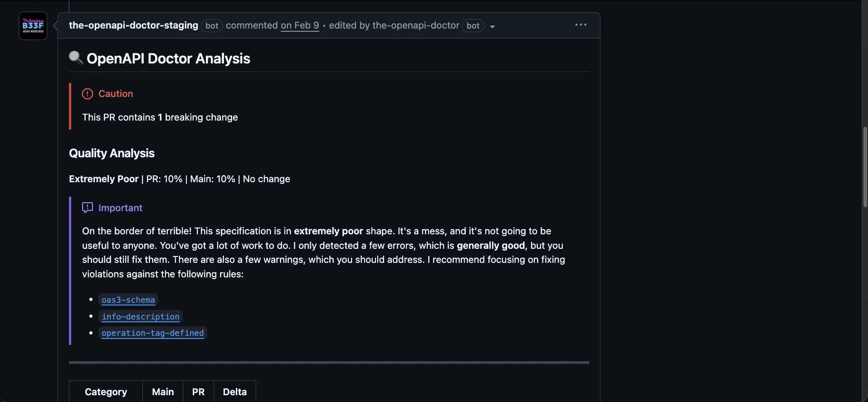Click the 'on Feb 9' timestamp link
The width and height of the screenshot is (868, 402).
(x=300, y=25)
